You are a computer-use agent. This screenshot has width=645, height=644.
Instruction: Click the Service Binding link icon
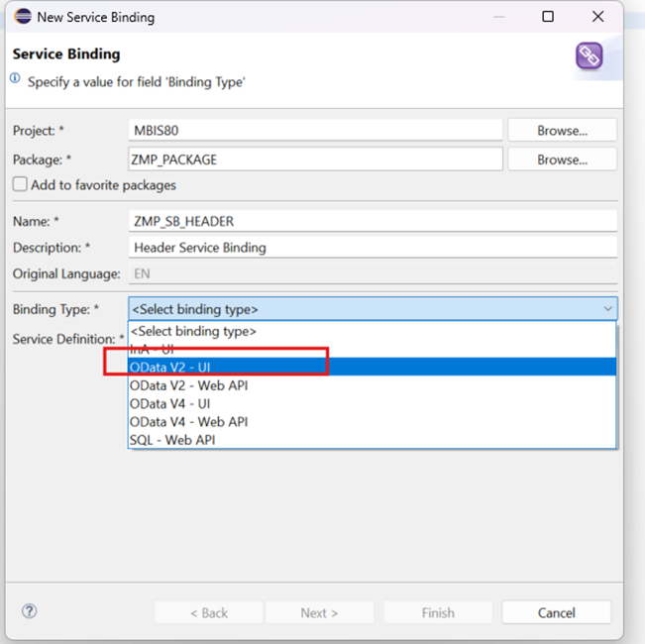pyautogui.click(x=589, y=56)
